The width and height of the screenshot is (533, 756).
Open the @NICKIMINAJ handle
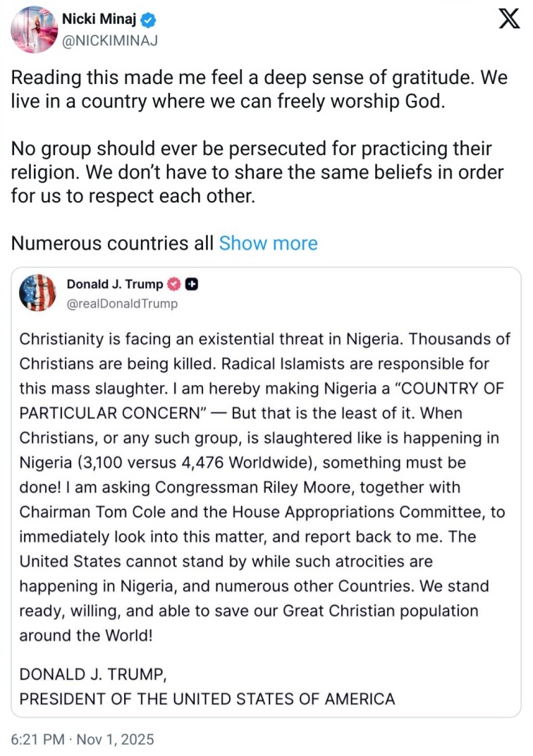click(x=111, y=40)
